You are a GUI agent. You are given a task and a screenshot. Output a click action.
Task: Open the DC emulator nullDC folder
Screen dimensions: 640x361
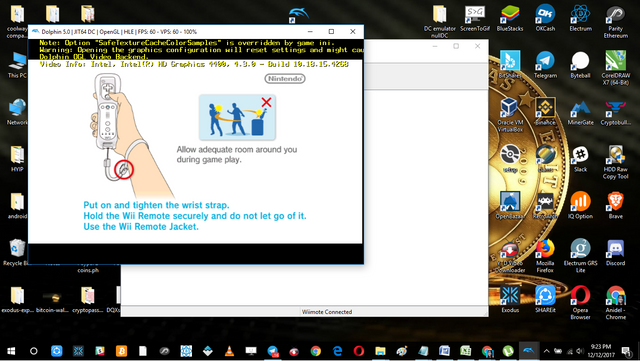coord(440,22)
